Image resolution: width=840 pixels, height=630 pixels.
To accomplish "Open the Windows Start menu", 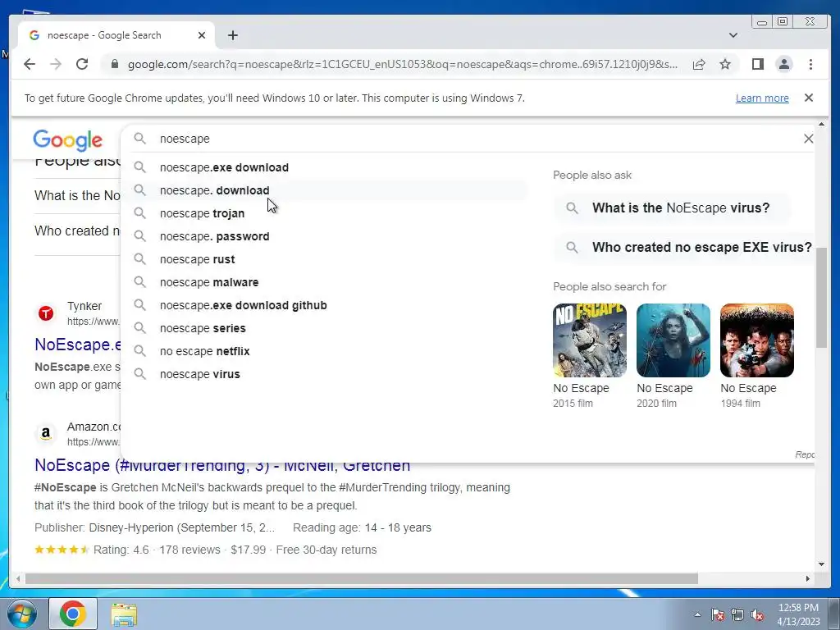I will [x=22, y=614].
